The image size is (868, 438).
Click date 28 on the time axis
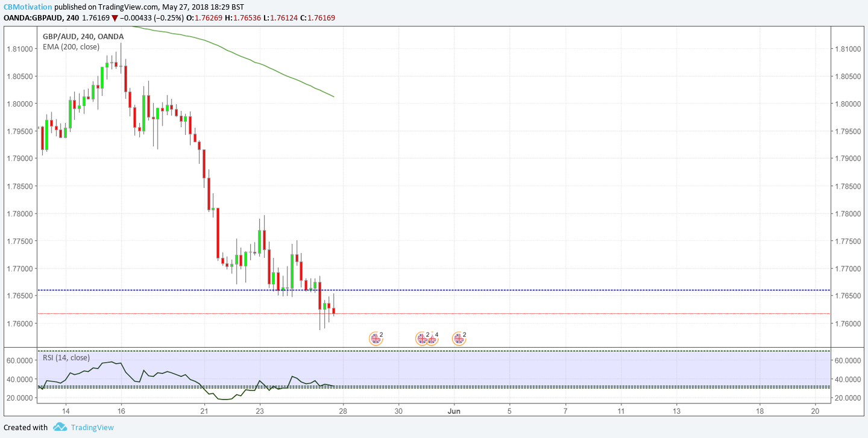click(x=343, y=411)
